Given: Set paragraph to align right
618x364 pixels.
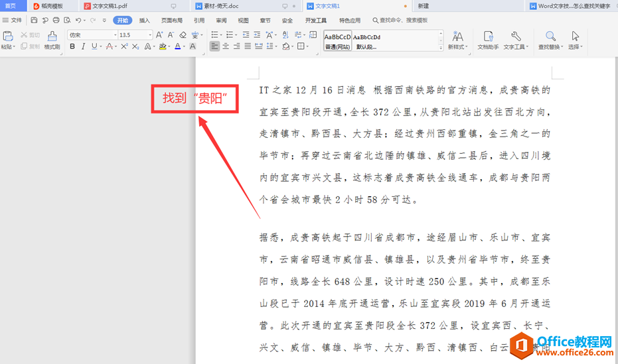Looking at the screenshot, I should 236,46.
